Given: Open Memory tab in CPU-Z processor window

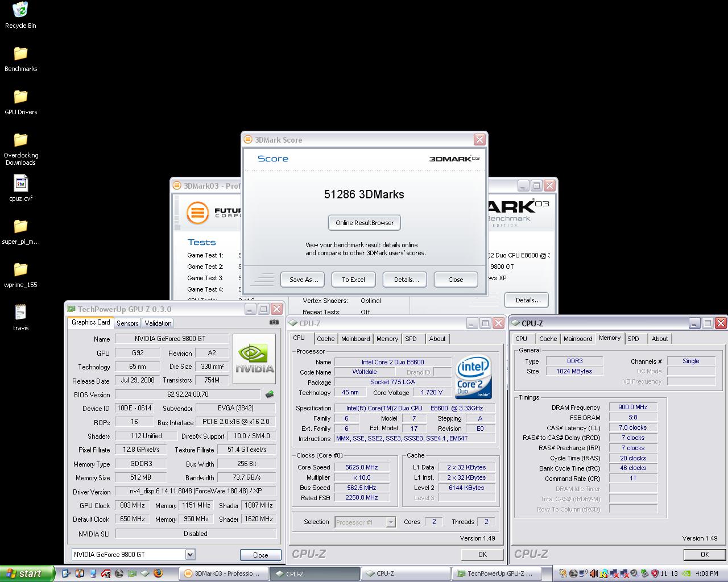Looking at the screenshot, I should [x=387, y=339].
